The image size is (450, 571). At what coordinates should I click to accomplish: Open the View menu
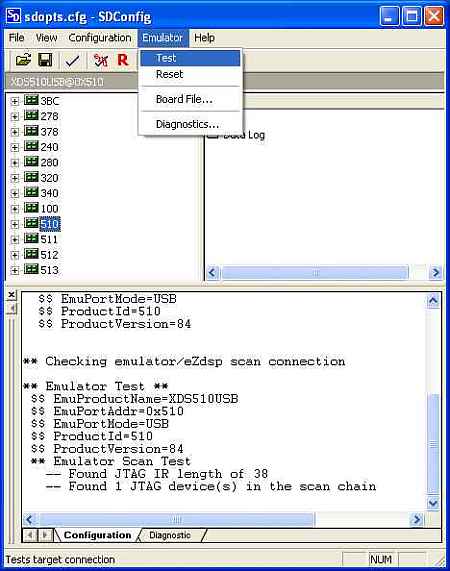[47, 38]
